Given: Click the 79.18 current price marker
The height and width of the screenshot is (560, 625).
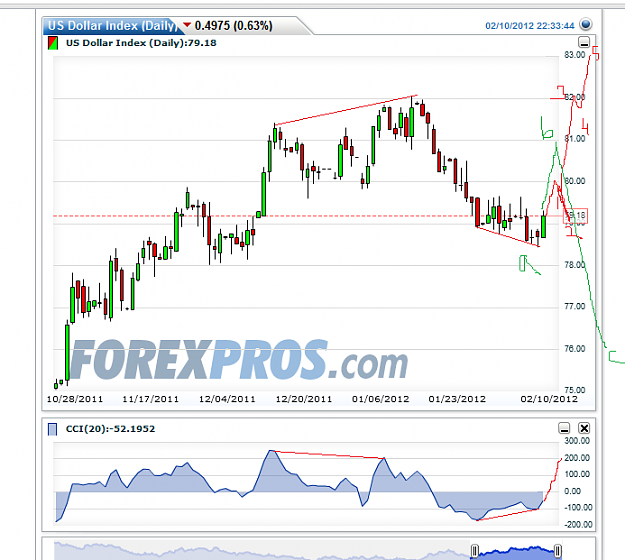Looking at the screenshot, I should [x=575, y=216].
